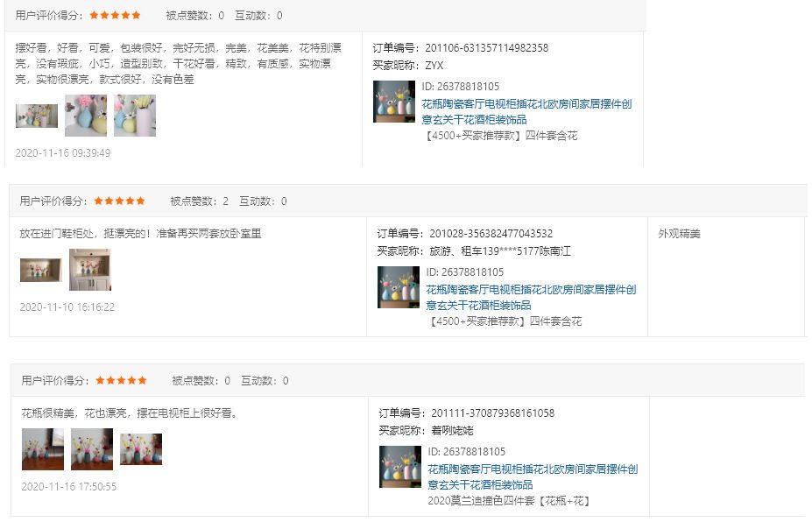
Task: Select order number 201028-356382477043532 text
Action: tap(491, 234)
